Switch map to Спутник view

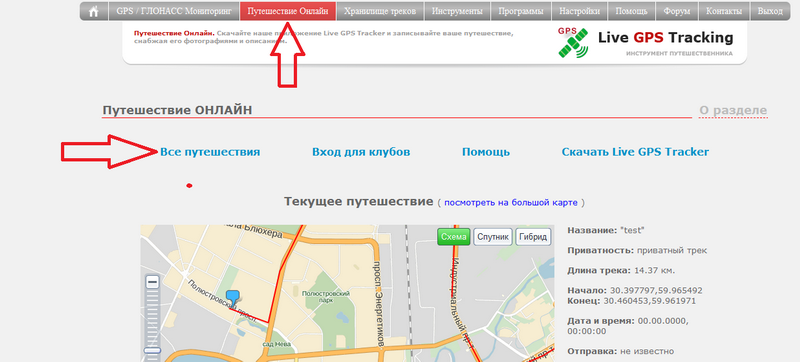[493, 237]
